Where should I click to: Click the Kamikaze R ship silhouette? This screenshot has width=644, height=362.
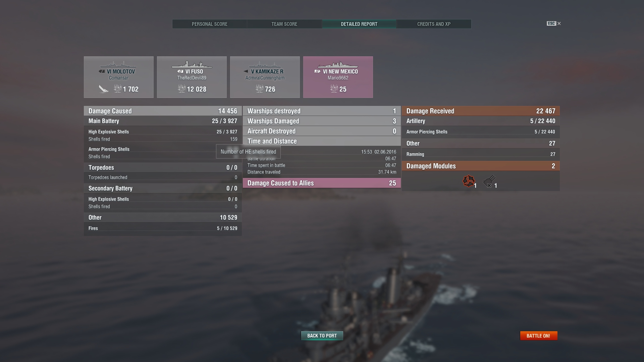(x=265, y=65)
